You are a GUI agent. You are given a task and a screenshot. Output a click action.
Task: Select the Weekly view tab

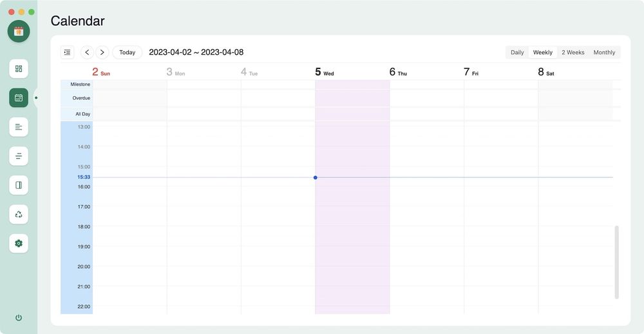tap(542, 52)
